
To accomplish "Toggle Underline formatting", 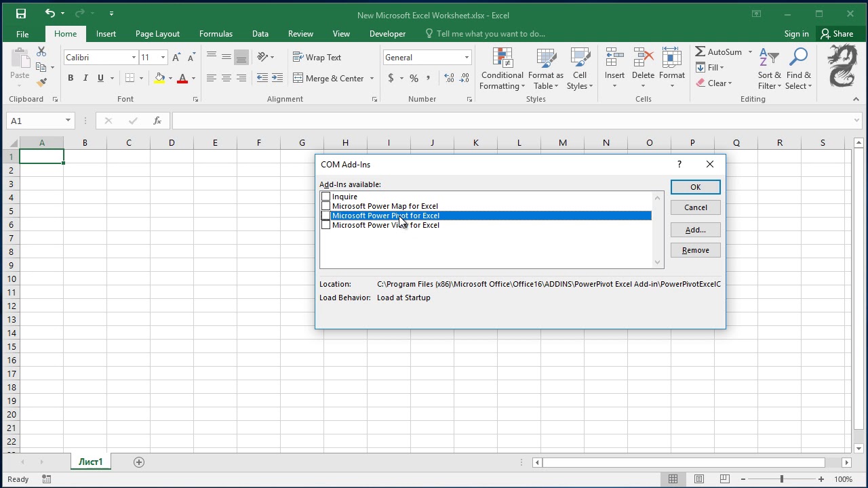I will (100, 78).
